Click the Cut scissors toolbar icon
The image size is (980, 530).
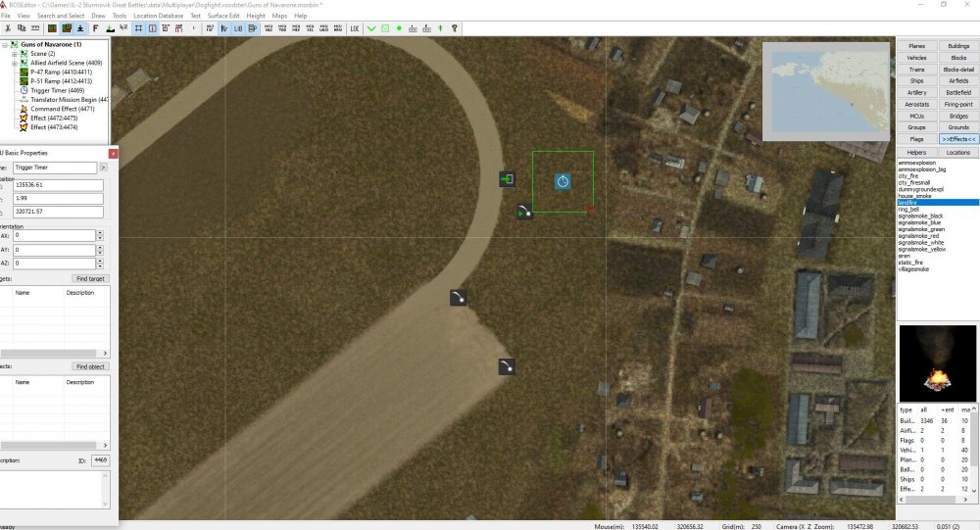(x=8, y=28)
